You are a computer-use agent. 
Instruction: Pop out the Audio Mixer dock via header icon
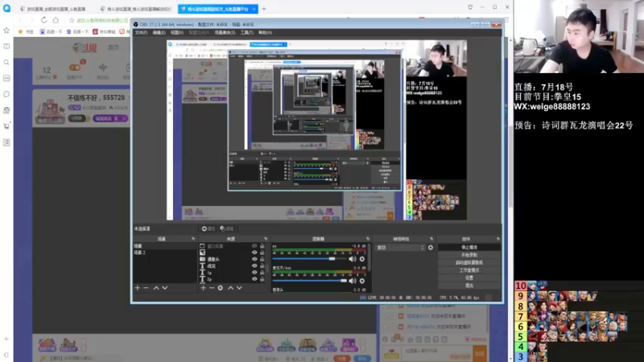pyautogui.click(x=368, y=239)
